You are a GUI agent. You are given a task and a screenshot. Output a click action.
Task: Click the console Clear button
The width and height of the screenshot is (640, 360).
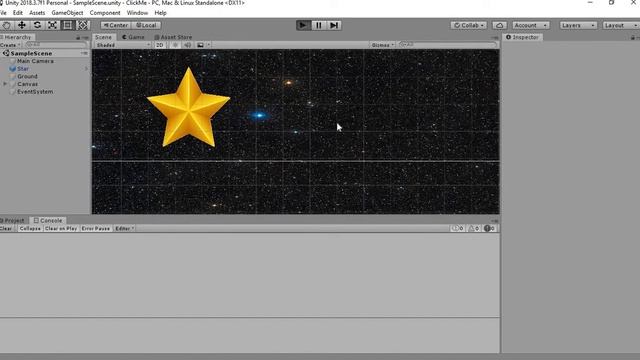click(x=7, y=229)
